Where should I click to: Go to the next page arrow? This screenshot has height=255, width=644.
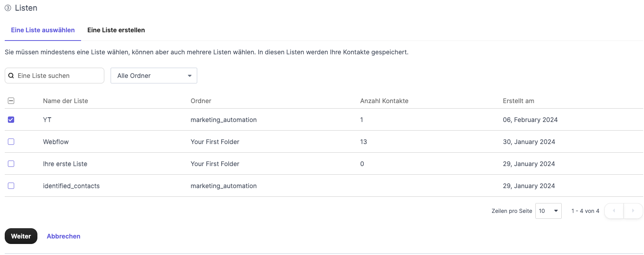[633, 211]
